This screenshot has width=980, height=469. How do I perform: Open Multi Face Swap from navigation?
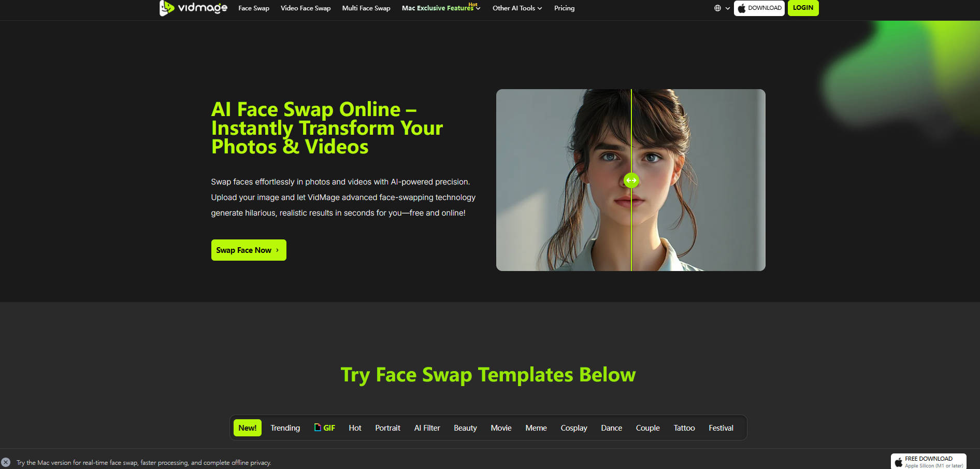pyautogui.click(x=366, y=8)
